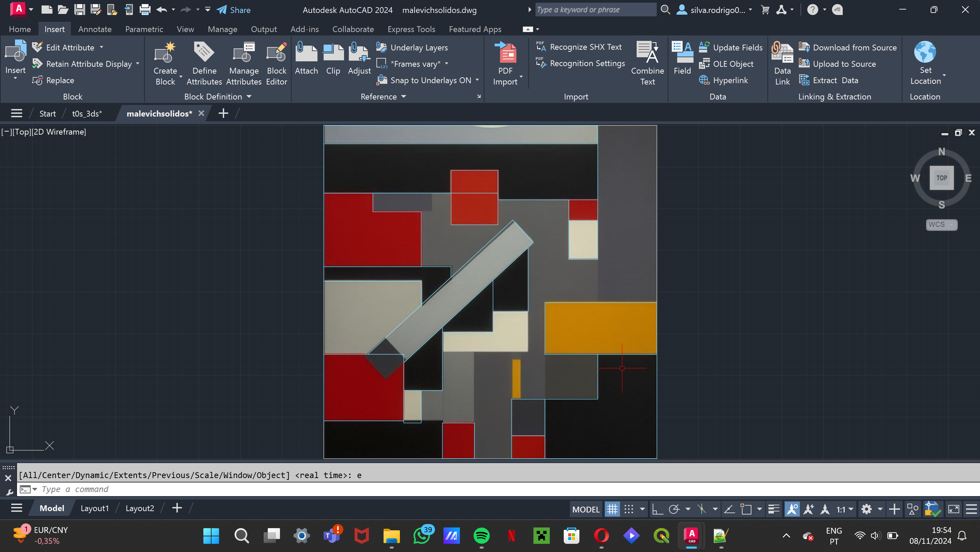
Task: Open the WCS coordinate system dropdown
Action: [x=941, y=225]
